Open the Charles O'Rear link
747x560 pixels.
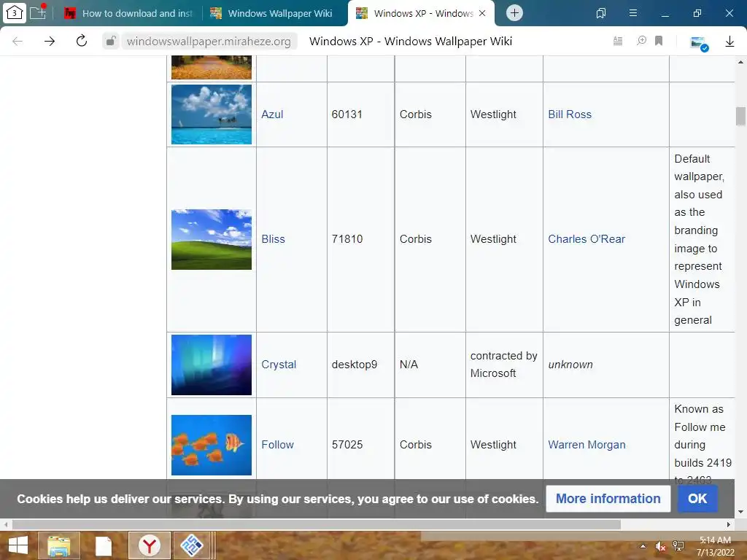pyautogui.click(x=587, y=239)
